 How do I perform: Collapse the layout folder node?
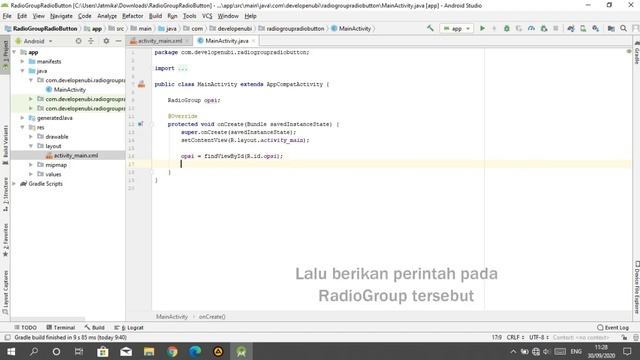[x=31, y=146]
